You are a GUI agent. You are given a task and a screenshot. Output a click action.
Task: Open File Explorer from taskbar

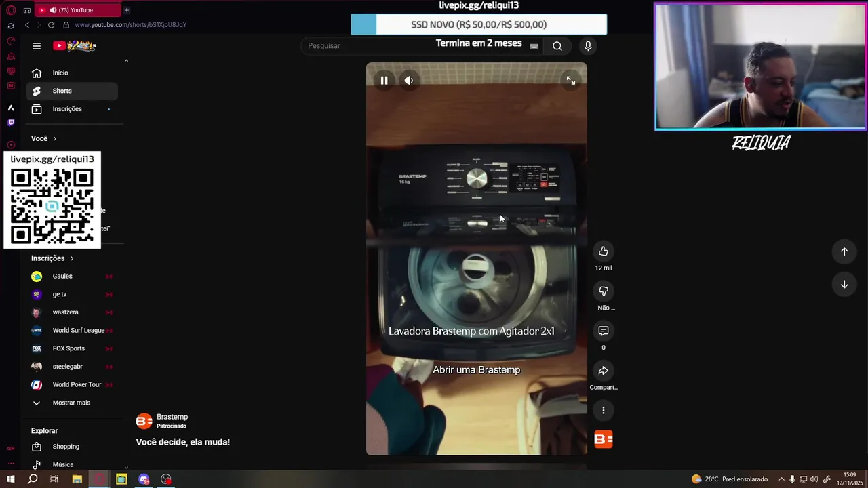pos(77,479)
